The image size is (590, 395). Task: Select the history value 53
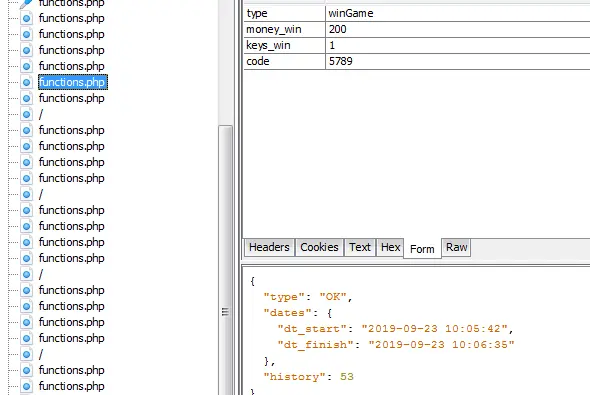pos(347,377)
